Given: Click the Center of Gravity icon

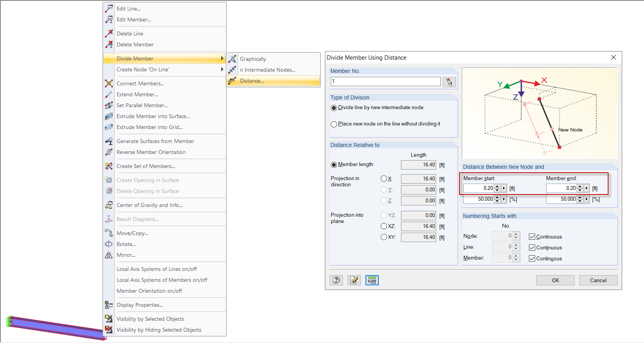Looking at the screenshot, I should (x=109, y=205).
